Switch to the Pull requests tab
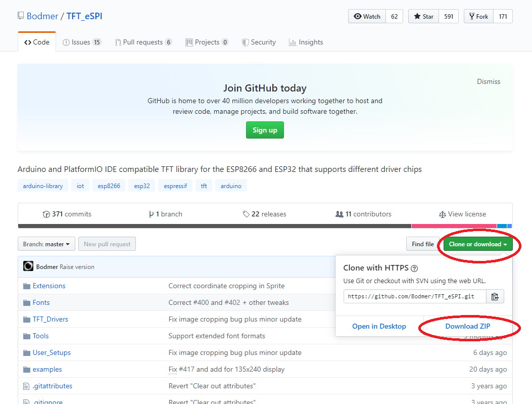532x404 pixels. point(143,42)
